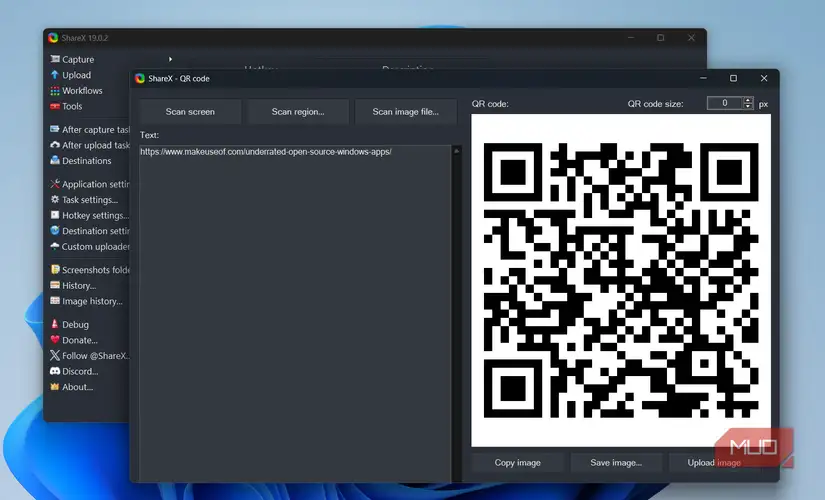Open the Upload menu

(76, 75)
